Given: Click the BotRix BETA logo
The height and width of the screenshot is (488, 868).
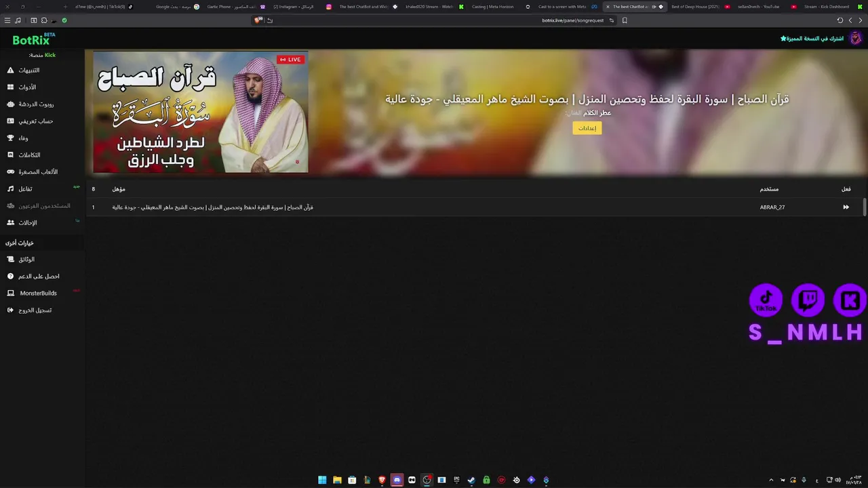Looking at the screenshot, I should 34,40.
